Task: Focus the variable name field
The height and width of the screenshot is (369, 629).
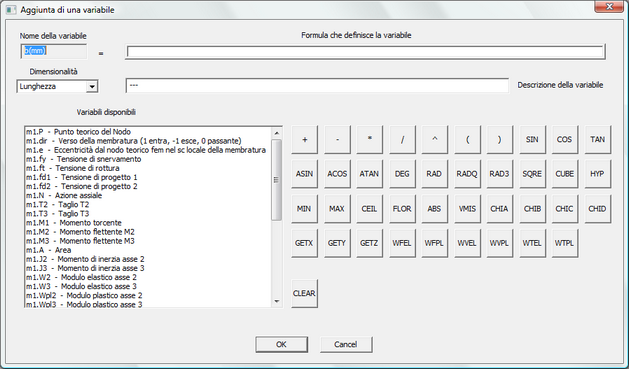Action: click(53, 51)
